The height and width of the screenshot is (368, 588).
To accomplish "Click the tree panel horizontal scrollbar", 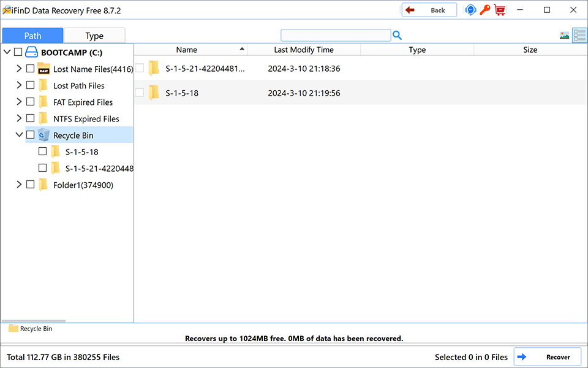I will tap(34, 321).
